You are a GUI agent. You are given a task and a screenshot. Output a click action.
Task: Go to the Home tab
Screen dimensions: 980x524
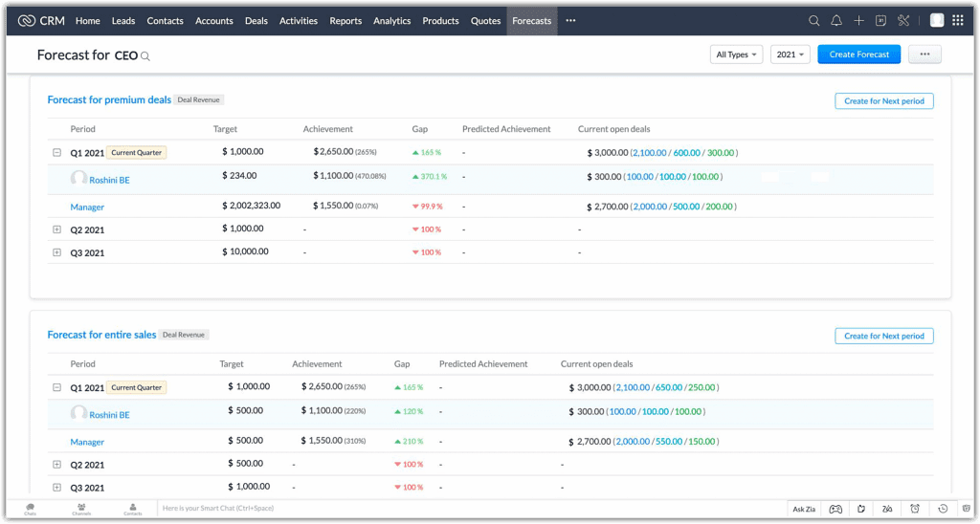click(87, 21)
